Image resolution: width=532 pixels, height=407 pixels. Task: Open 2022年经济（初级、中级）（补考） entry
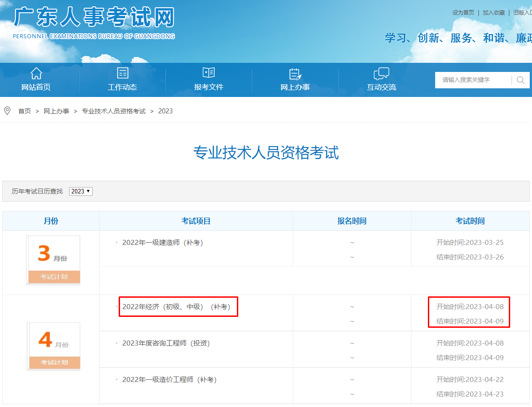point(176,307)
